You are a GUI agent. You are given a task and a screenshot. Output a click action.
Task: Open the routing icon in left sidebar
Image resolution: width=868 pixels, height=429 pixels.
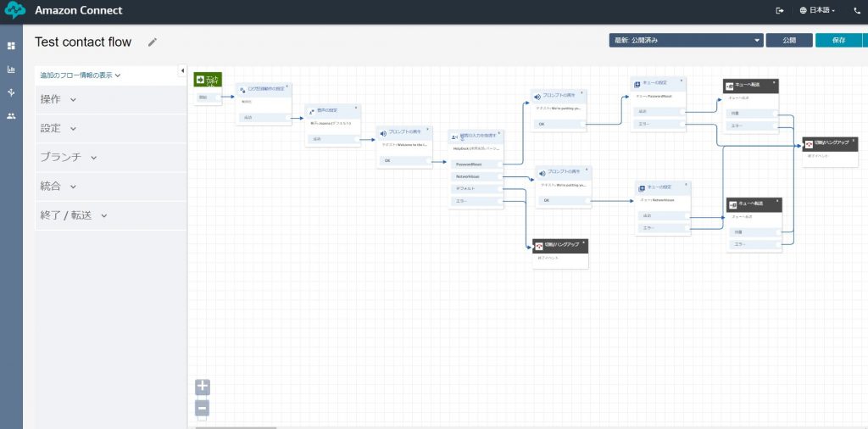11,92
